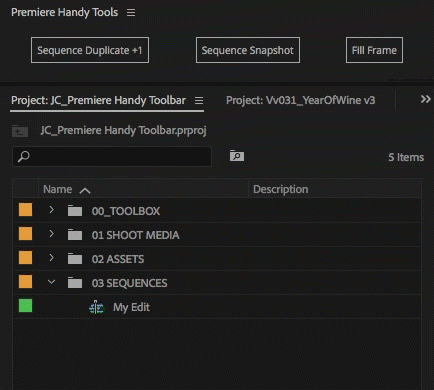The height and width of the screenshot is (390, 434).
Task: Click the Sequence Duplicate +1 button
Action: coord(90,50)
